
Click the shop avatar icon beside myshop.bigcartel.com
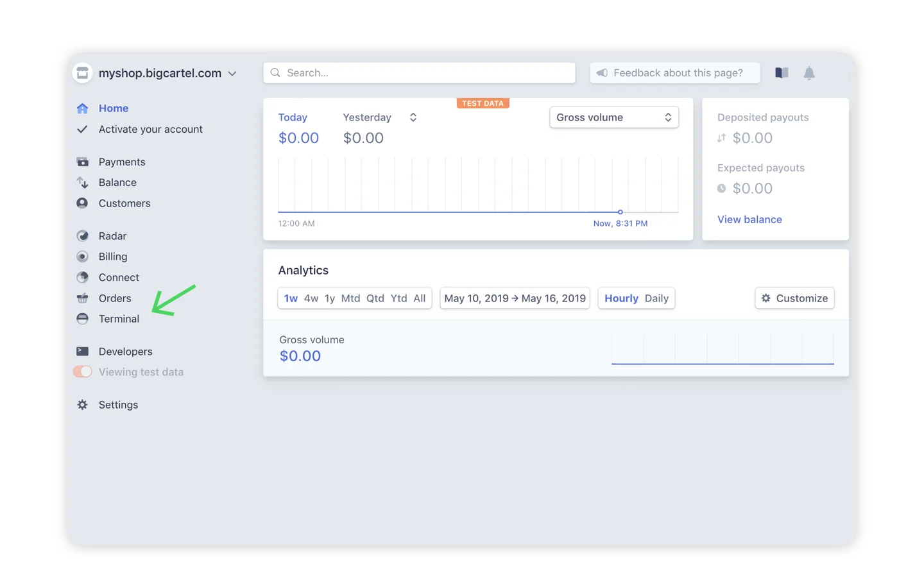[82, 73]
